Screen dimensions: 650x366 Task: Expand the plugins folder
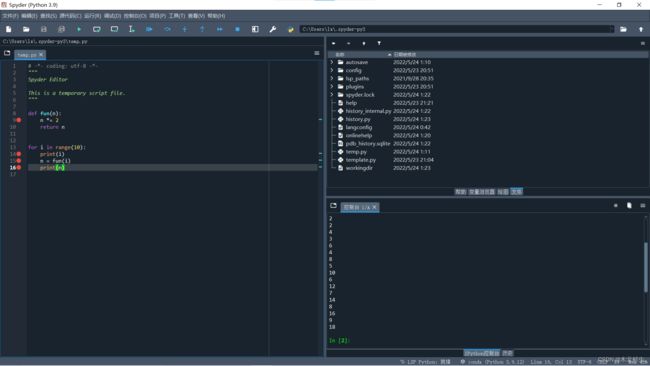pos(332,87)
